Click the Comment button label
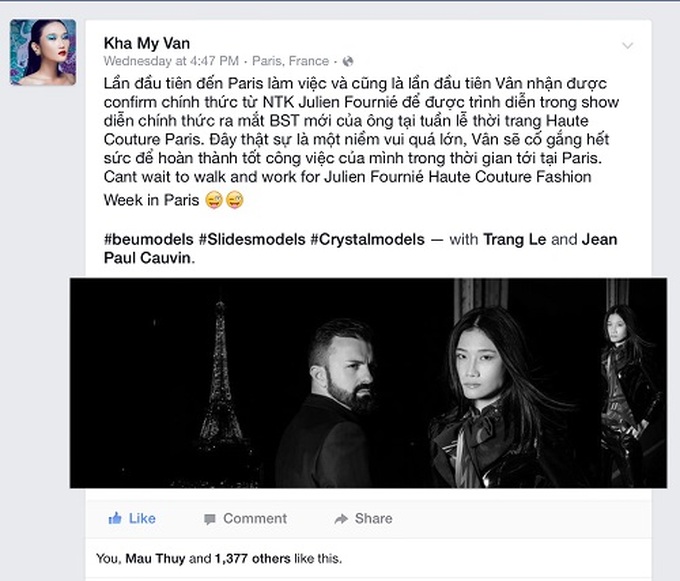 point(255,519)
